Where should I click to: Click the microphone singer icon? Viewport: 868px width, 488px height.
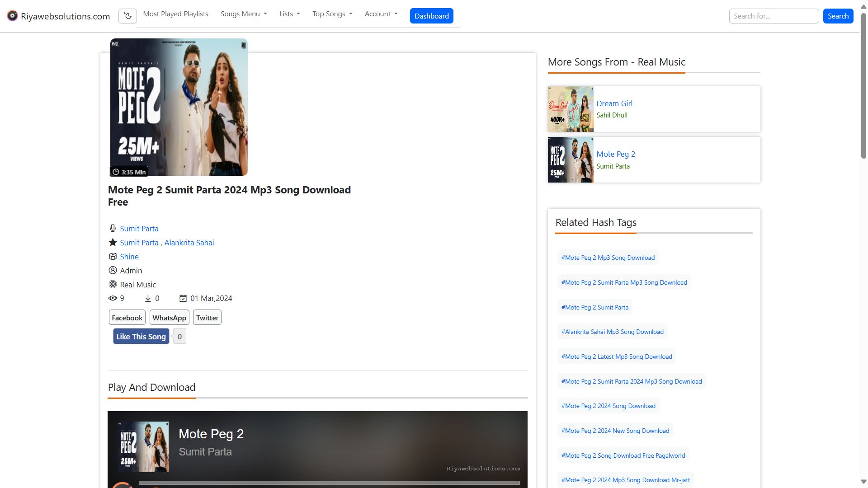tap(113, 229)
